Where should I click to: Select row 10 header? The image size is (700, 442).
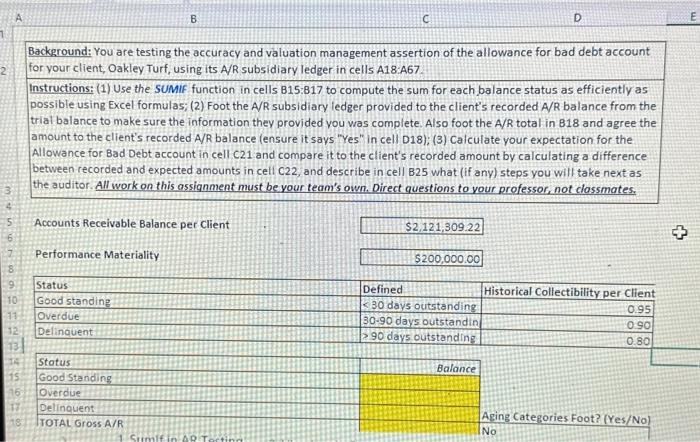[12, 300]
